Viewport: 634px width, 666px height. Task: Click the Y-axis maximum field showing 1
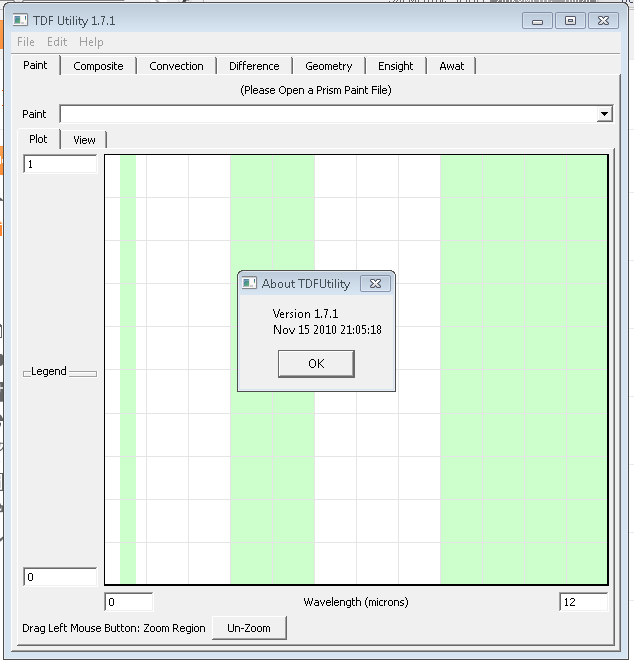60,164
